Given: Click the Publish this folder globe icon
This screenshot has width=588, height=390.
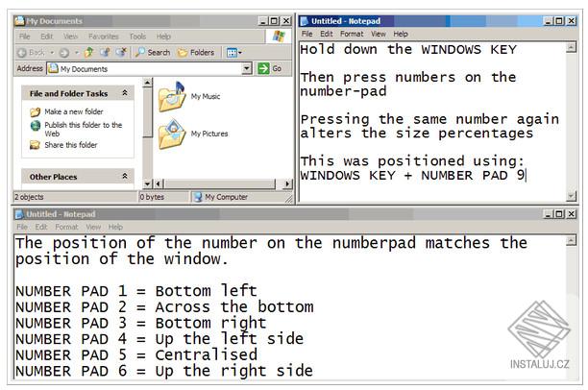Looking at the screenshot, I should point(36,125).
